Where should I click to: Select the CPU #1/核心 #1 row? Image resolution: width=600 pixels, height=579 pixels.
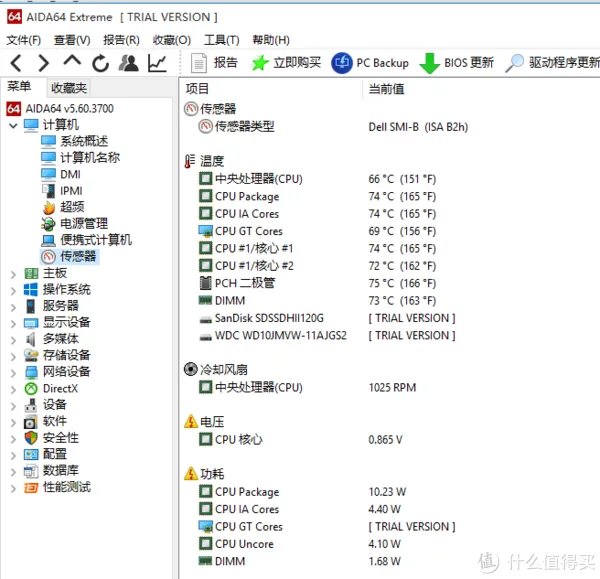(x=318, y=248)
